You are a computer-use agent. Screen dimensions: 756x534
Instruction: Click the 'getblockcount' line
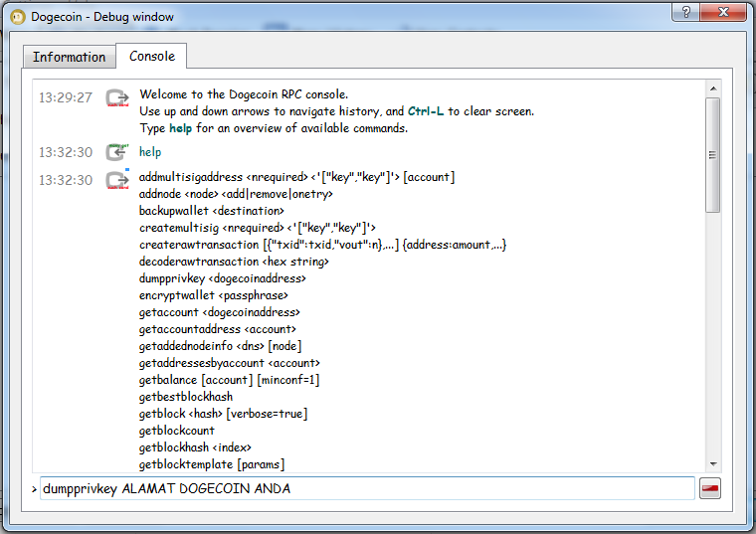pyautogui.click(x=176, y=431)
